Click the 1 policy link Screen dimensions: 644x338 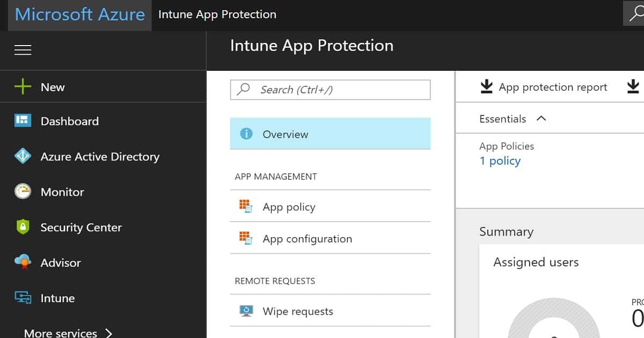click(500, 161)
